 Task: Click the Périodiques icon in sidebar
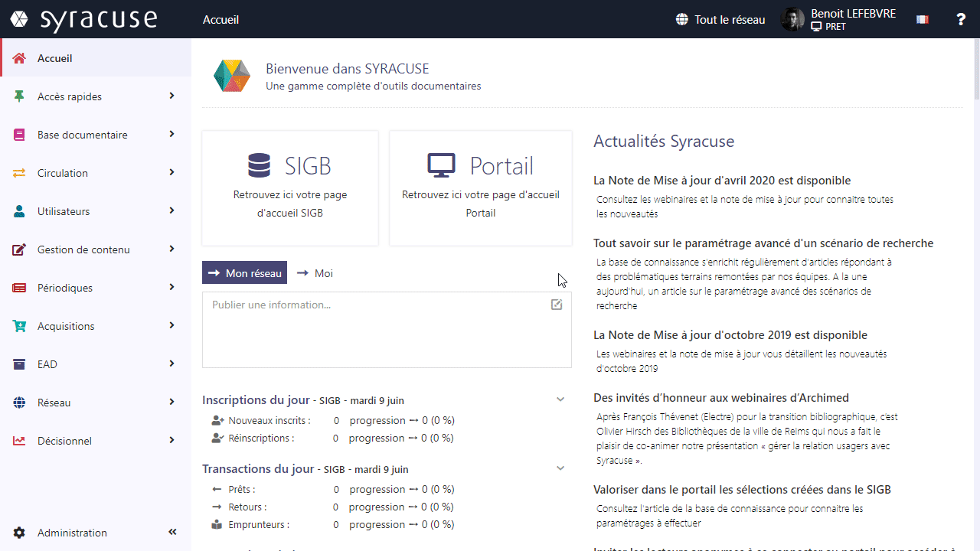[20, 288]
